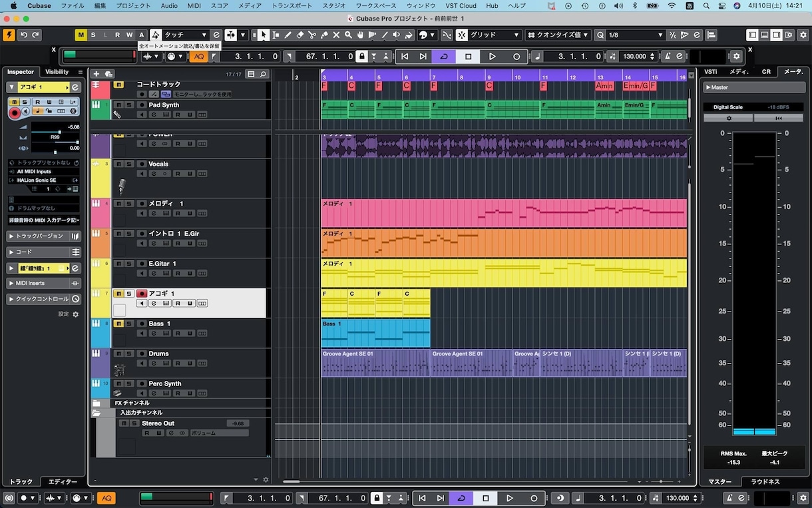Image resolution: width=812 pixels, height=508 pixels.
Task: Click Stop in the top transport bar
Action: tap(468, 57)
